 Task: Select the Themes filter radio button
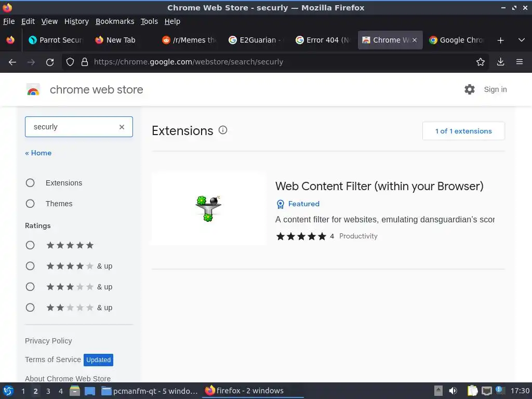coord(30,204)
